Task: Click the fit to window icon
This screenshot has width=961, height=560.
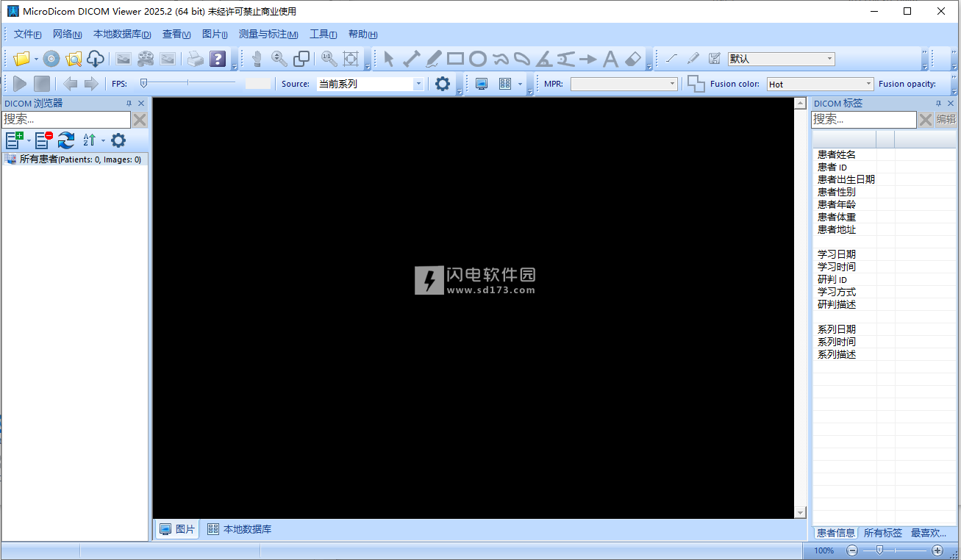Action: click(351, 59)
